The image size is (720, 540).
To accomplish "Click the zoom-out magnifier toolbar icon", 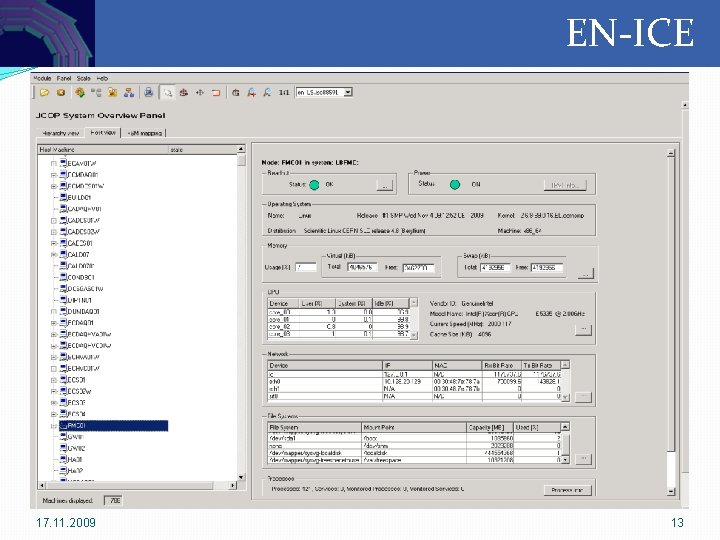I will click(x=268, y=93).
